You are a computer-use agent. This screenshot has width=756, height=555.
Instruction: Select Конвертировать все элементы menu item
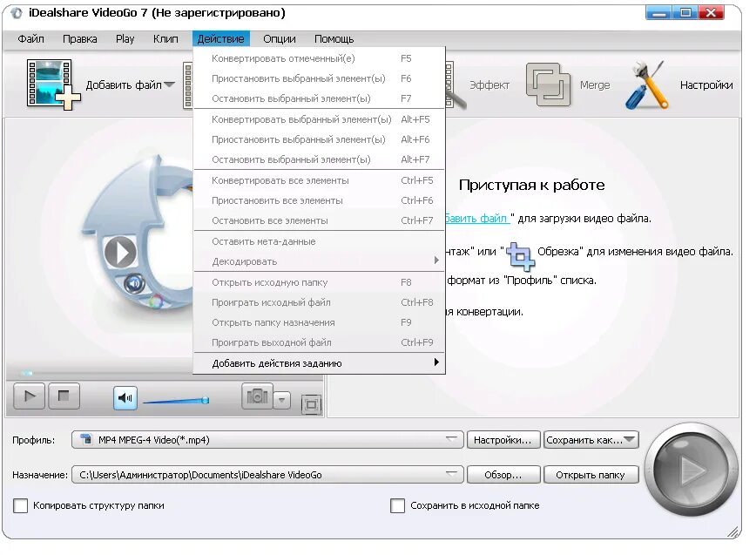(x=319, y=180)
